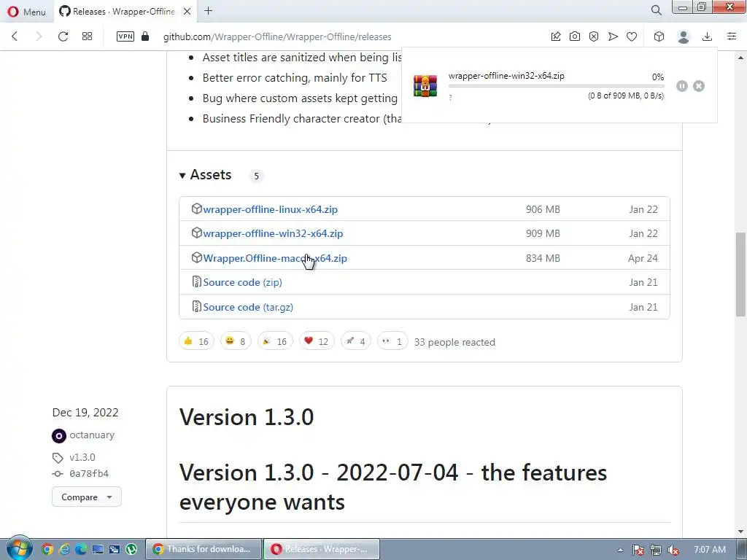Click the My Flow send arrow icon
The height and width of the screenshot is (560, 747).
(x=613, y=36)
